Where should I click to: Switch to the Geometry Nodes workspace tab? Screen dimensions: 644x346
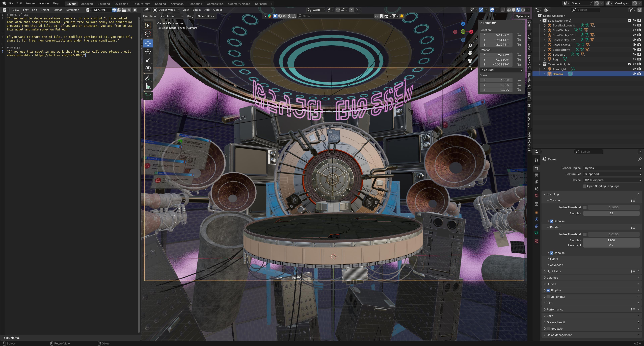coord(239,4)
